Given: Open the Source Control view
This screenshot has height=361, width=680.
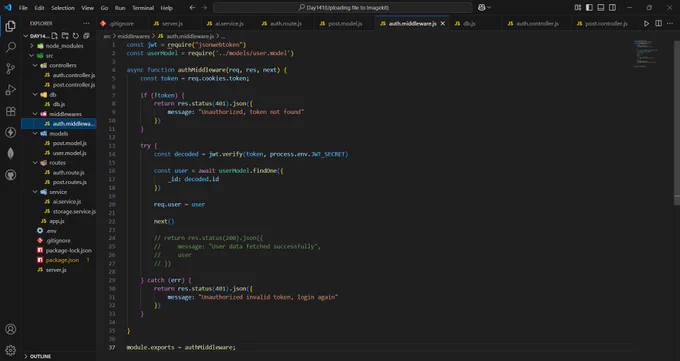Looking at the screenshot, I should point(10,68).
